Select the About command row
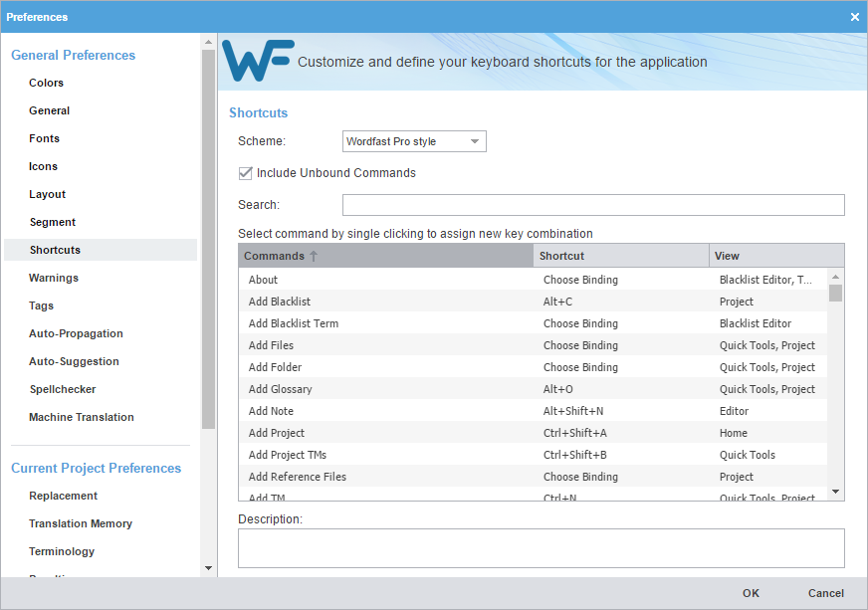The height and width of the screenshot is (610, 868). tap(534, 280)
